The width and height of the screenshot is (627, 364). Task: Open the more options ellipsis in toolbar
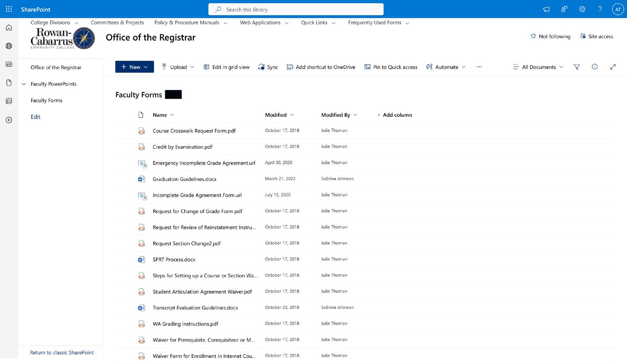479,67
